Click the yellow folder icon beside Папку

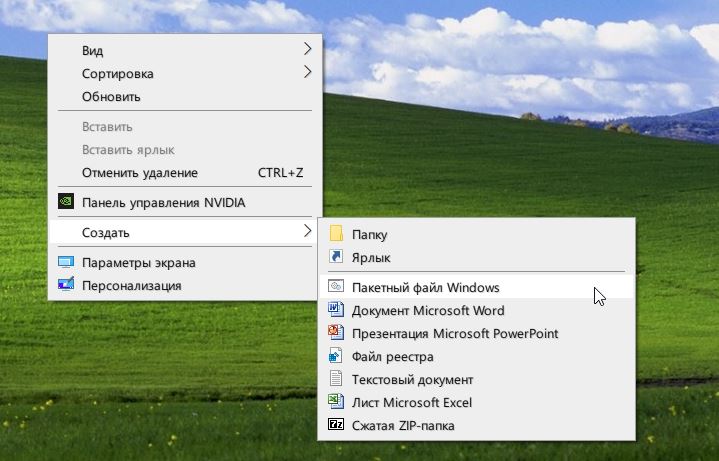[x=336, y=233]
